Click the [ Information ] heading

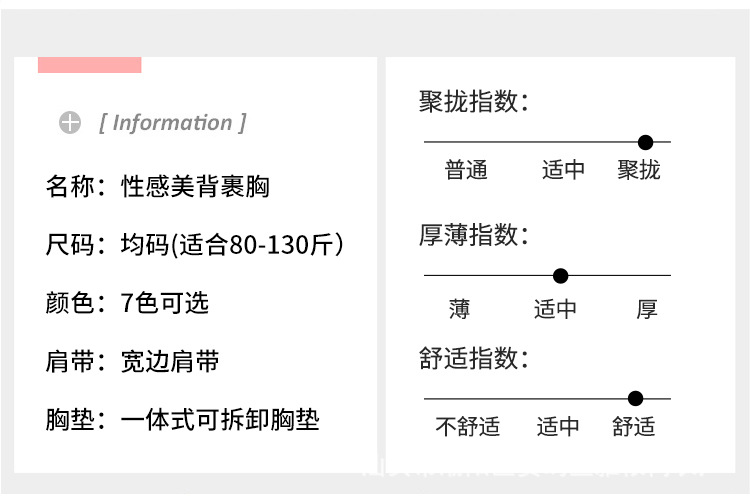(173, 123)
